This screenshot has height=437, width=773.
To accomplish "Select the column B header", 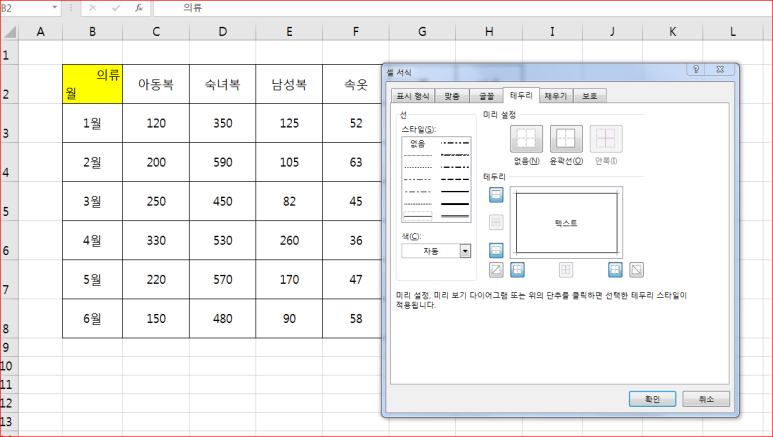I will coord(92,32).
